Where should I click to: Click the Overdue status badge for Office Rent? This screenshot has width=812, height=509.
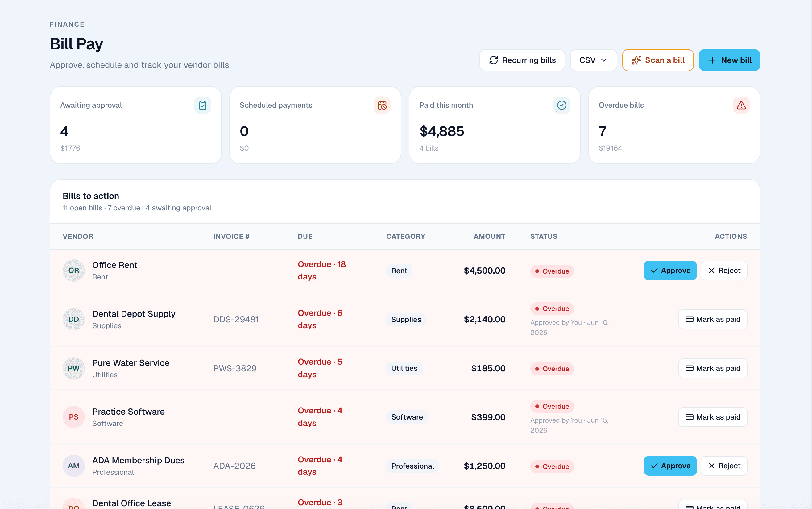click(x=552, y=271)
